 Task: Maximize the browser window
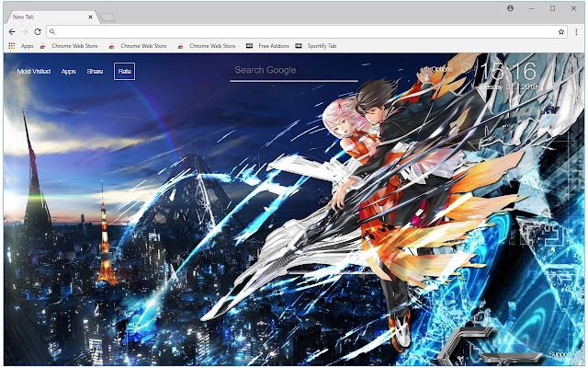click(x=552, y=8)
